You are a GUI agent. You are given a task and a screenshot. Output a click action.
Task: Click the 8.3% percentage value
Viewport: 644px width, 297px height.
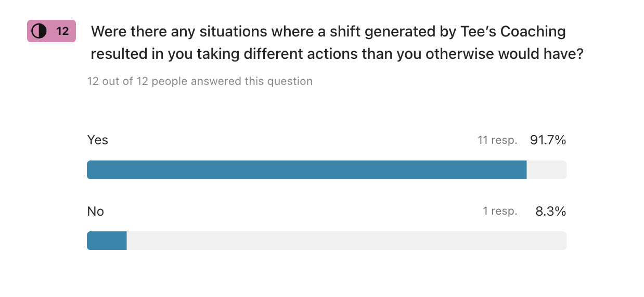tap(550, 211)
